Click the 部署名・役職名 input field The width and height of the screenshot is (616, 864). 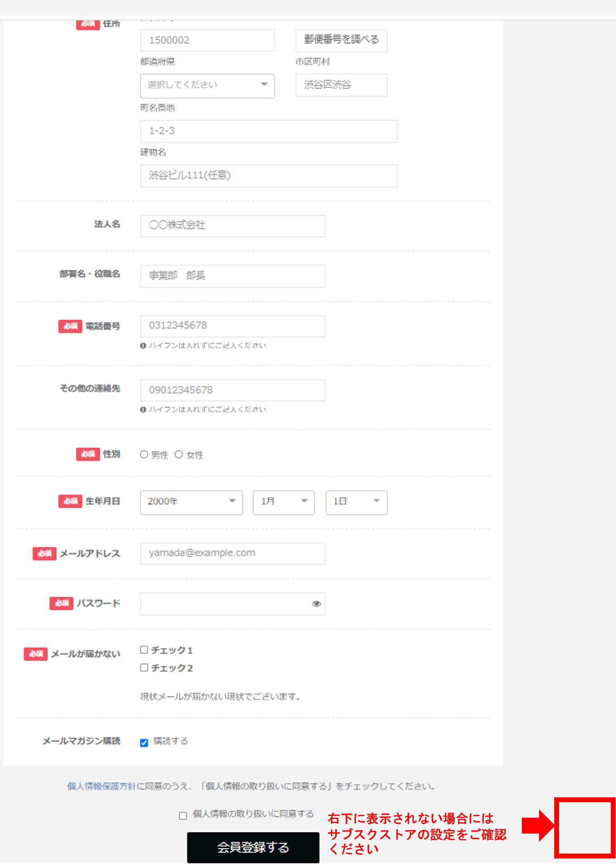(x=232, y=276)
